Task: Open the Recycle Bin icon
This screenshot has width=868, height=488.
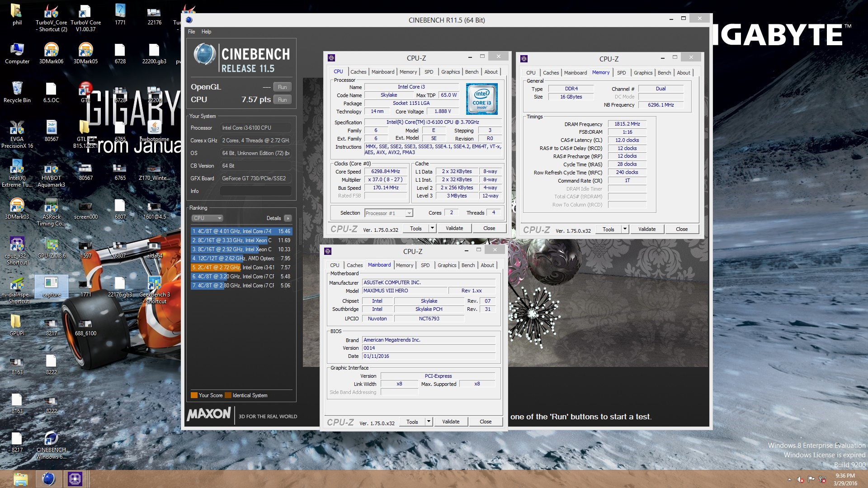Action: 17,92
